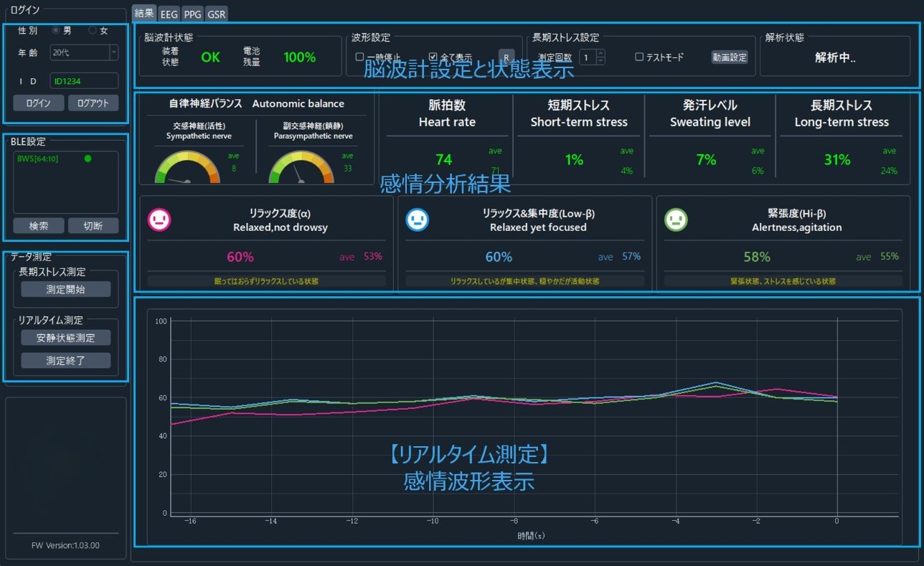Click the ID input field
The height and width of the screenshot is (566, 924).
(x=84, y=81)
